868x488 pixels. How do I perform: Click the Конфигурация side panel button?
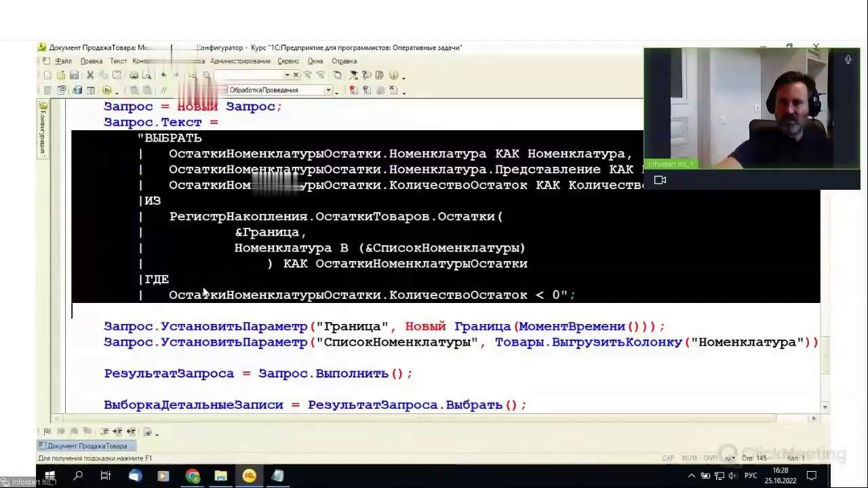[x=43, y=129]
